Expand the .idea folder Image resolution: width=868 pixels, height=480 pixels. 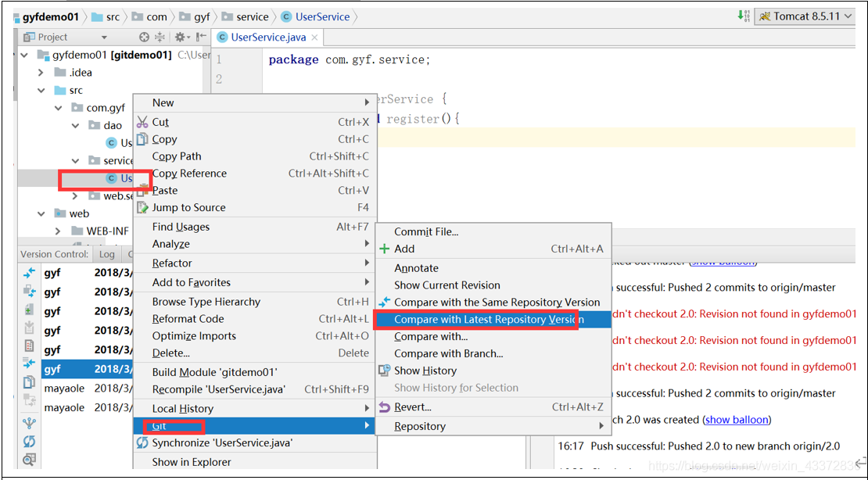point(41,73)
